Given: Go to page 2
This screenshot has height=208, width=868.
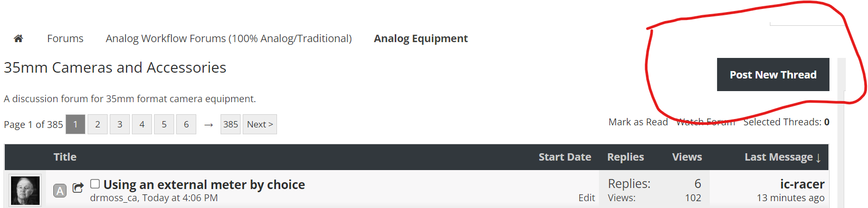Looking at the screenshot, I should point(98,124).
